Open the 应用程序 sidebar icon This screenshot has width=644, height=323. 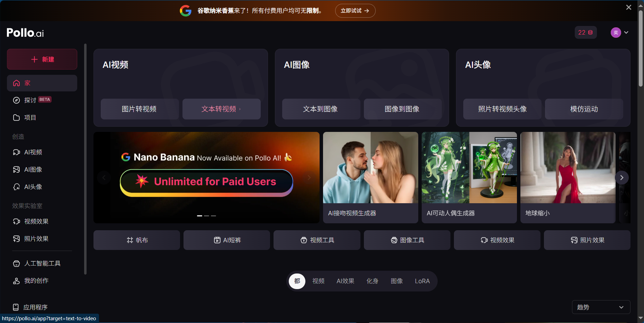coord(16,307)
